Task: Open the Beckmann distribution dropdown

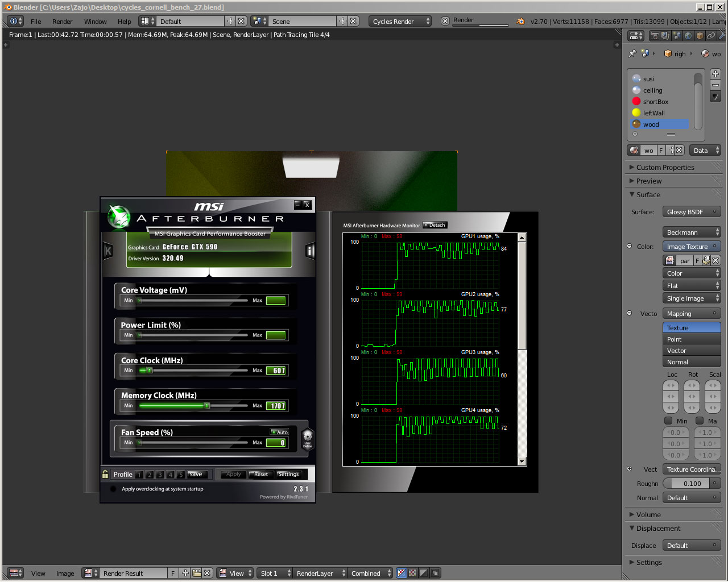Action: [692, 232]
